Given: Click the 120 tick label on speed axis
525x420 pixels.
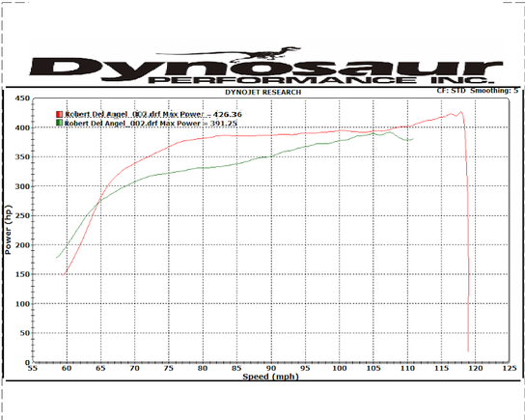Looking at the screenshot, I should point(476,369).
